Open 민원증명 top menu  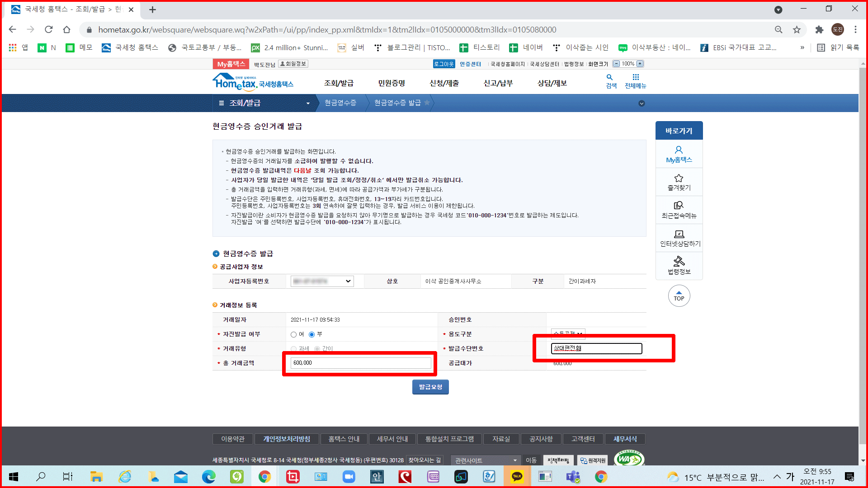coord(392,83)
